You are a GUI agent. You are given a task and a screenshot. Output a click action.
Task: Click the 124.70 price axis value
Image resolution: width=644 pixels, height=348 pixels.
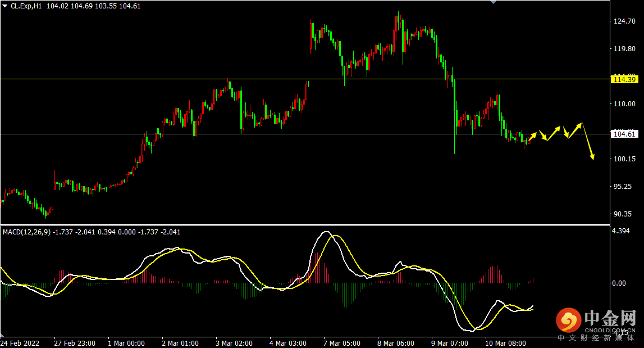click(624, 21)
